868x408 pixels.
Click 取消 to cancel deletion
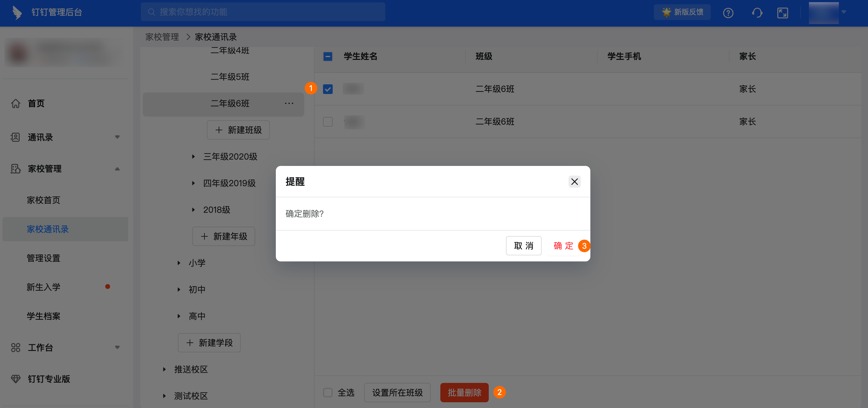pyautogui.click(x=523, y=246)
